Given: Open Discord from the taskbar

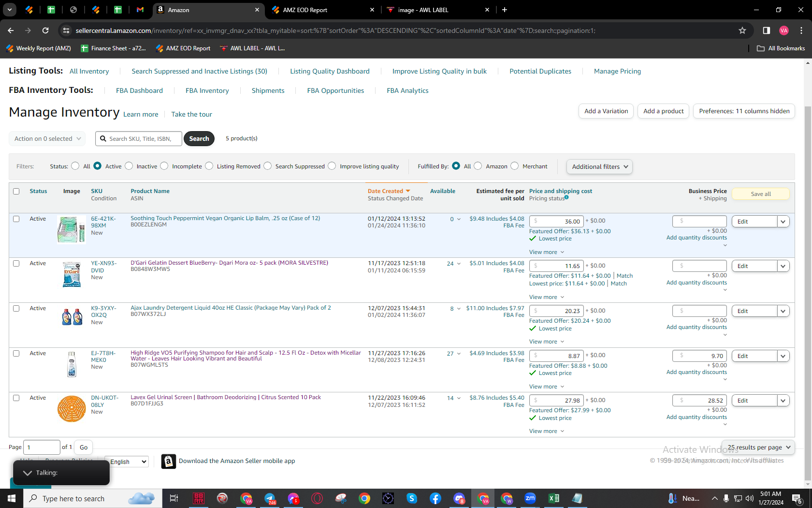Looking at the screenshot, I should [459, 498].
